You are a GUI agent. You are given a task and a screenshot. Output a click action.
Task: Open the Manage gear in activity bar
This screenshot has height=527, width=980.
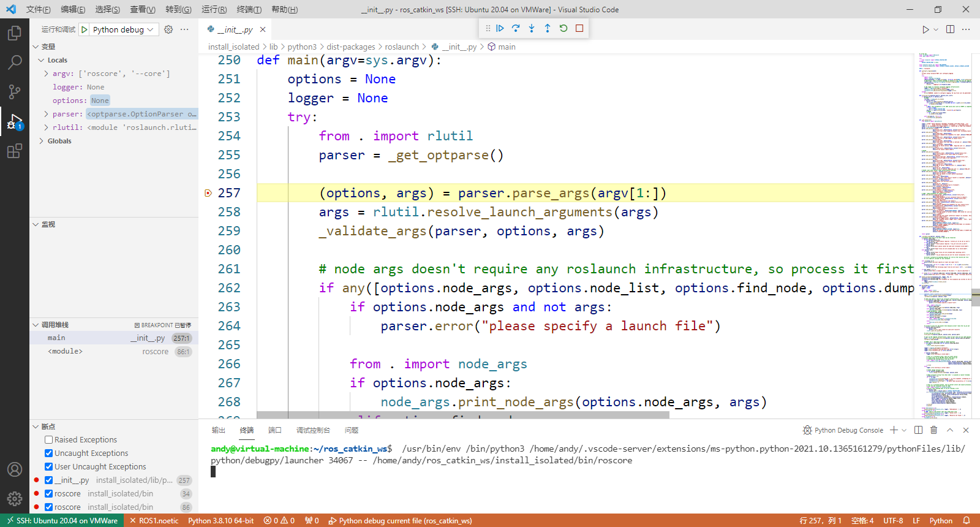(15, 499)
